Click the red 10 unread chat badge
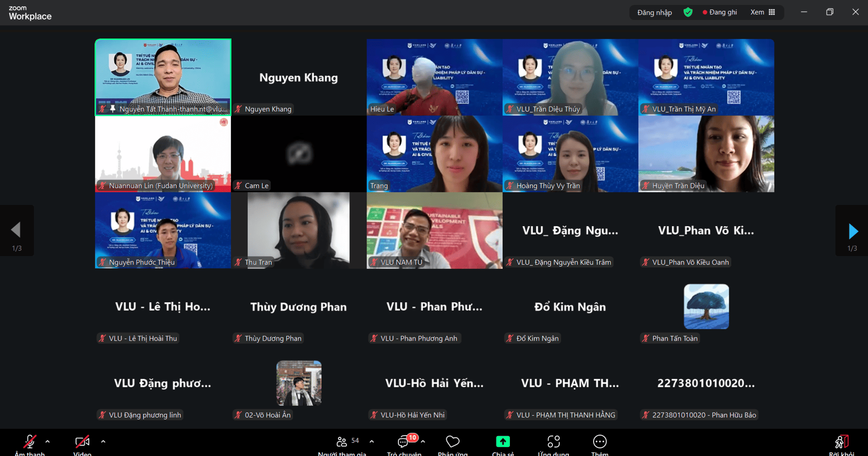Viewport: 868px width, 456px height. tap(412, 437)
